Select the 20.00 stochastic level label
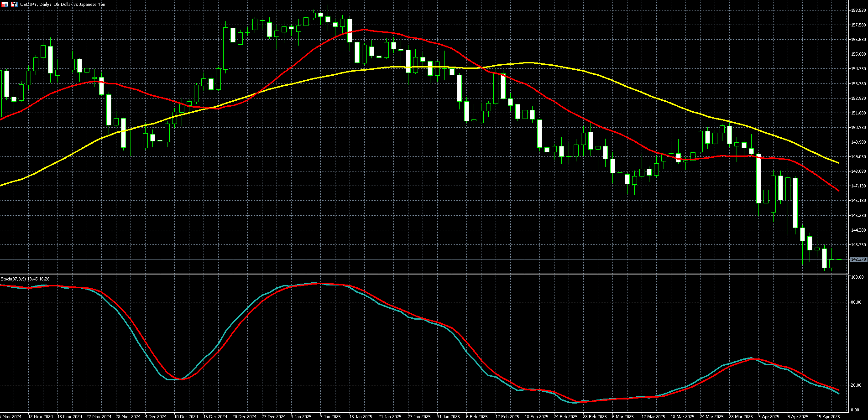868x420 pixels. (856, 385)
